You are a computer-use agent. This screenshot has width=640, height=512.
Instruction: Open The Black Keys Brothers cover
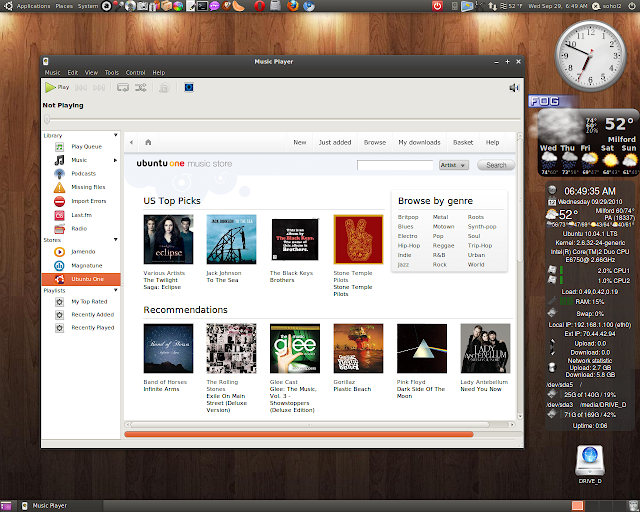295,239
